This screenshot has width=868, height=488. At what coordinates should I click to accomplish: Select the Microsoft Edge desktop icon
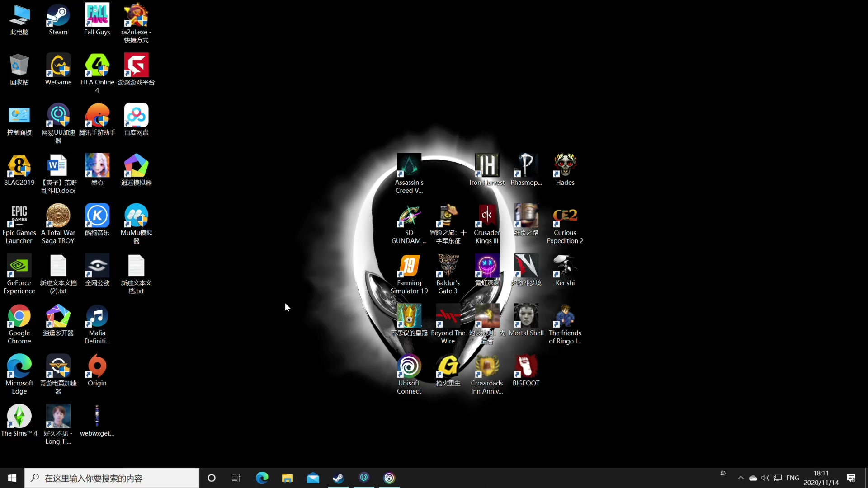point(19,374)
